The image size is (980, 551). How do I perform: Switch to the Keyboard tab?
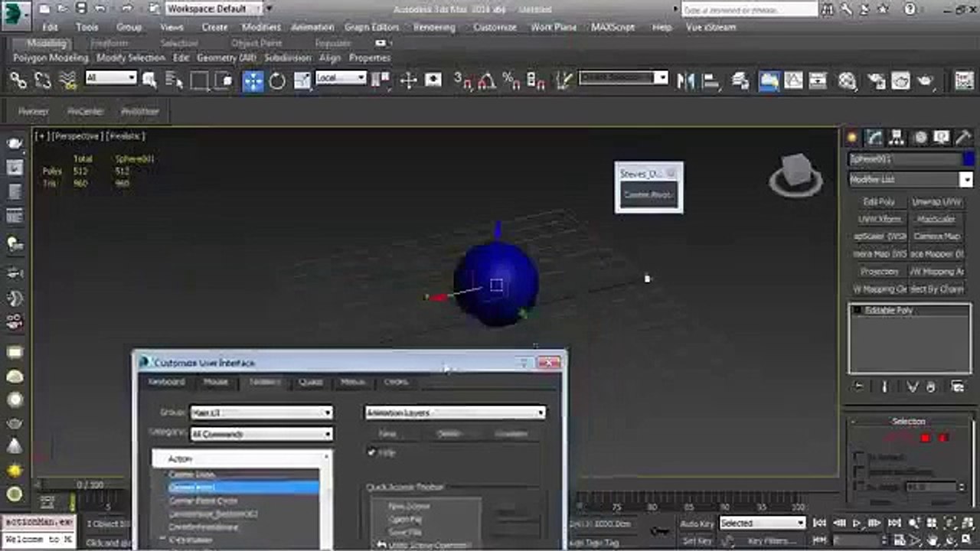click(x=166, y=382)
